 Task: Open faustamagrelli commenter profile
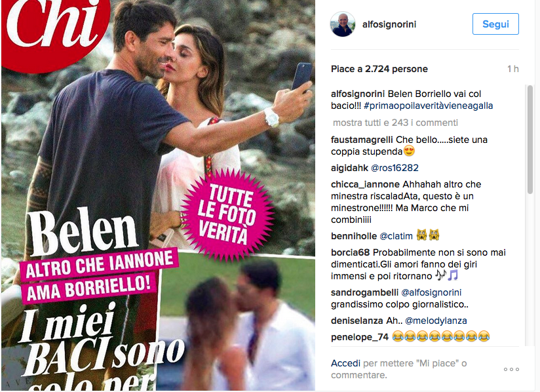[x=362, y=140]
